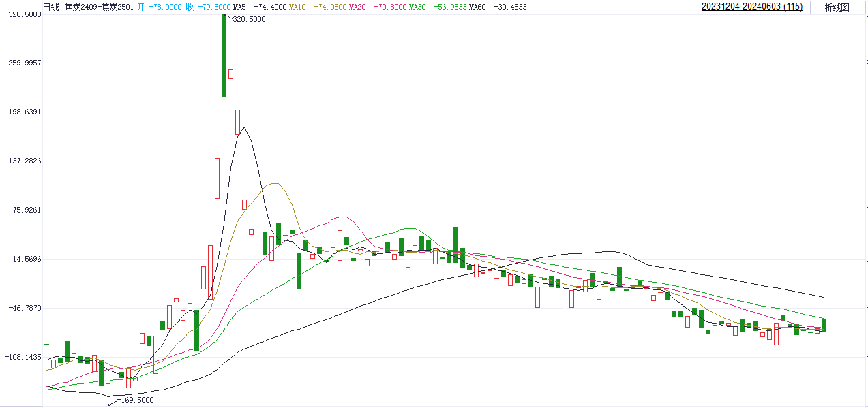The height and width of the screenshot is (408, 868).
Task: Select the 日线 period label
Action: [51, 7]
